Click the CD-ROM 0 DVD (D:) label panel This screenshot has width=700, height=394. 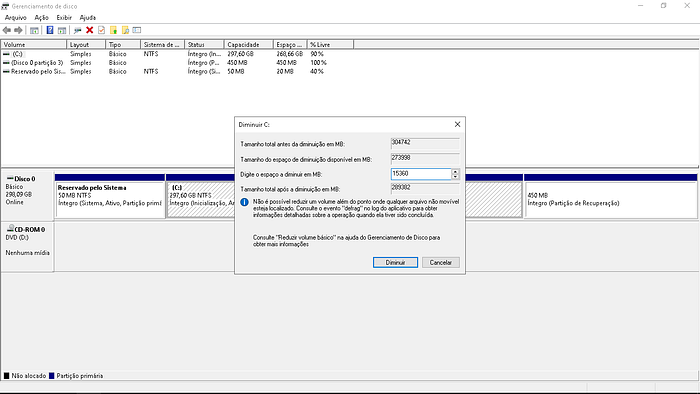point(27,246)
